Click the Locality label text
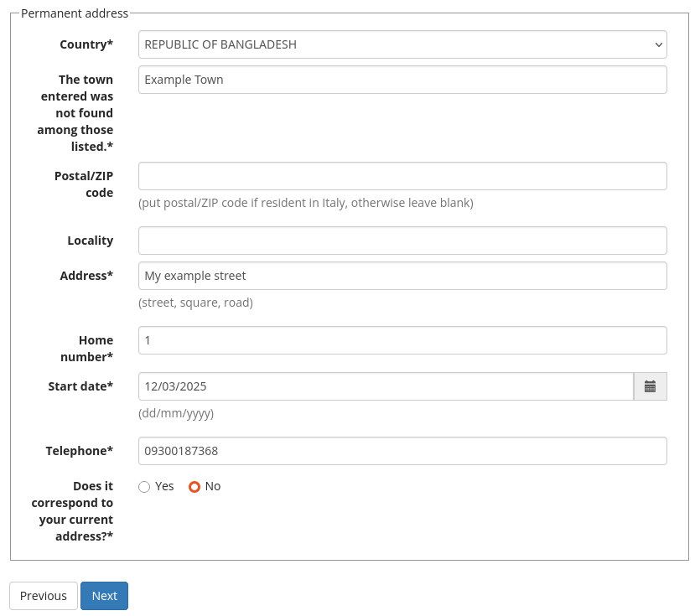 coord(90,241)
